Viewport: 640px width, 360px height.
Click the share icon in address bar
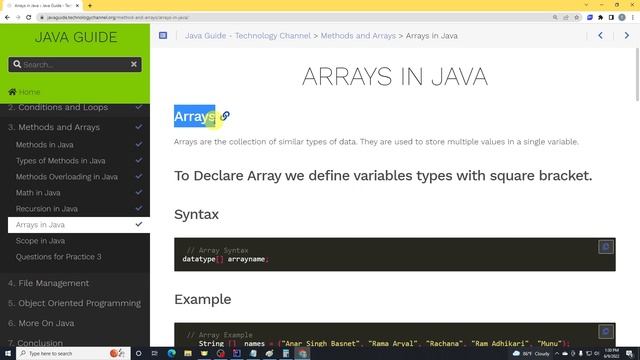566,18
